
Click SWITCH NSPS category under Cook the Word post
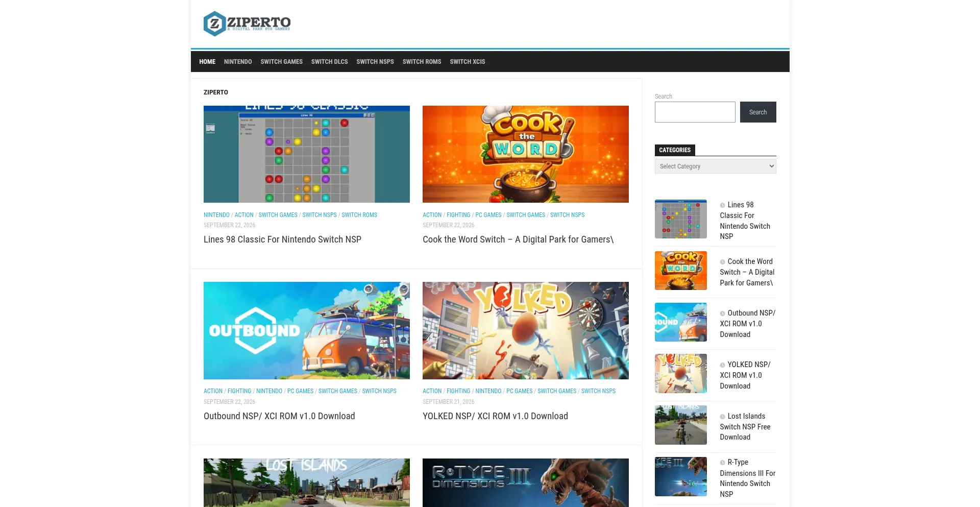[x=568, y=215]
